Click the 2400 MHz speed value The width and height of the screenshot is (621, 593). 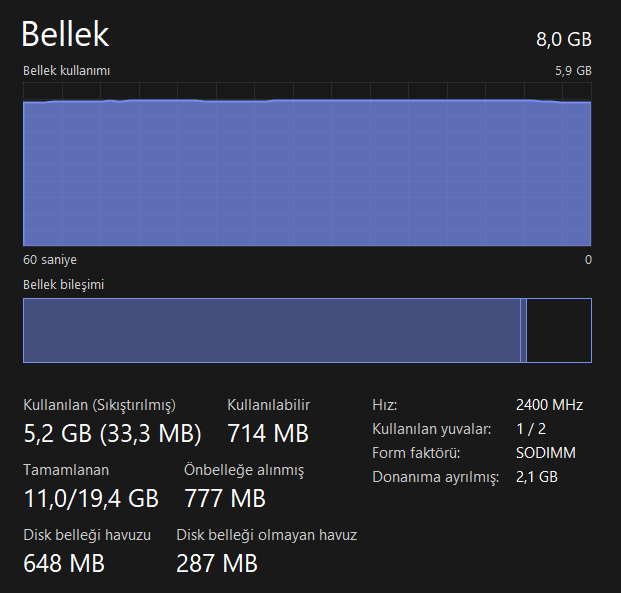[x=549, y=405]
